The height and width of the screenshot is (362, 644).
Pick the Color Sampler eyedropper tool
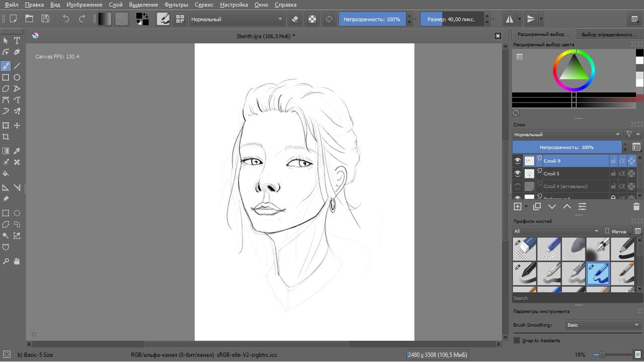coord(17,151)
